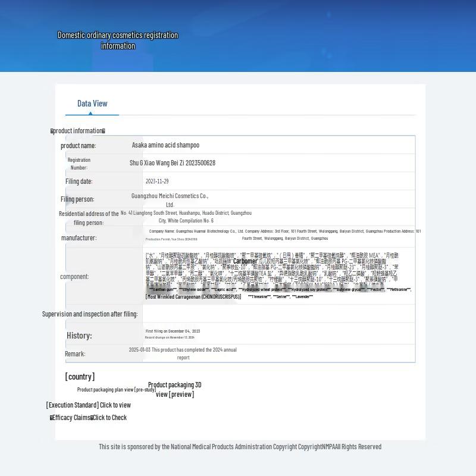
Task: Click the 'First filing on December 04, 2023' entry
Action: (x=173, y=331)
